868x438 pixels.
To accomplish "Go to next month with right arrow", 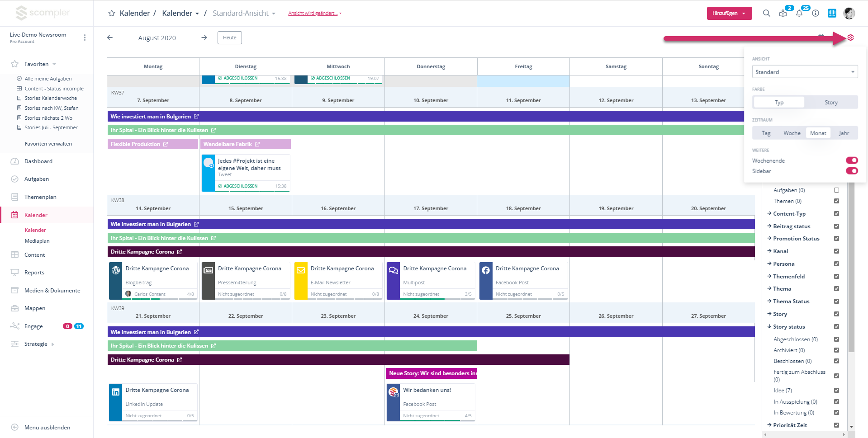I will [x=204, y=38].
